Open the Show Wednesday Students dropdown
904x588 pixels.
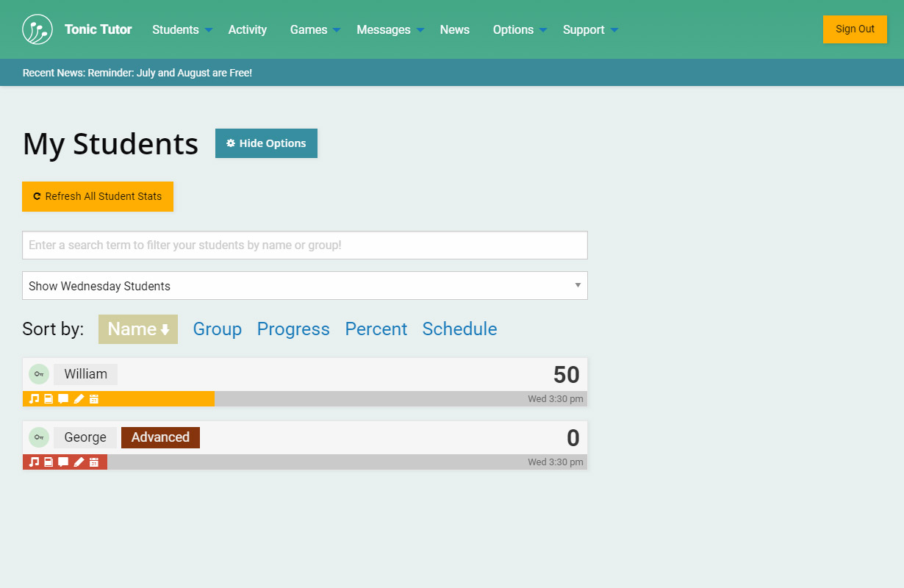pyautogui.click(x=304, y=286)
